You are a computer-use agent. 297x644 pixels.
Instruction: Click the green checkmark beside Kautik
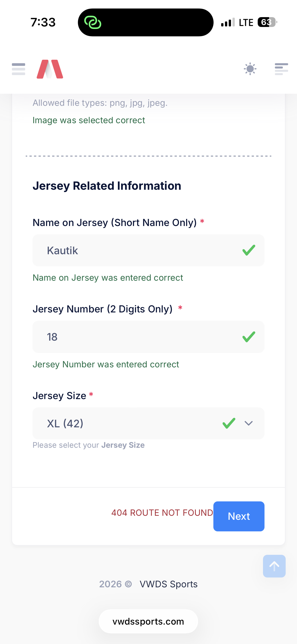(249, 250)
